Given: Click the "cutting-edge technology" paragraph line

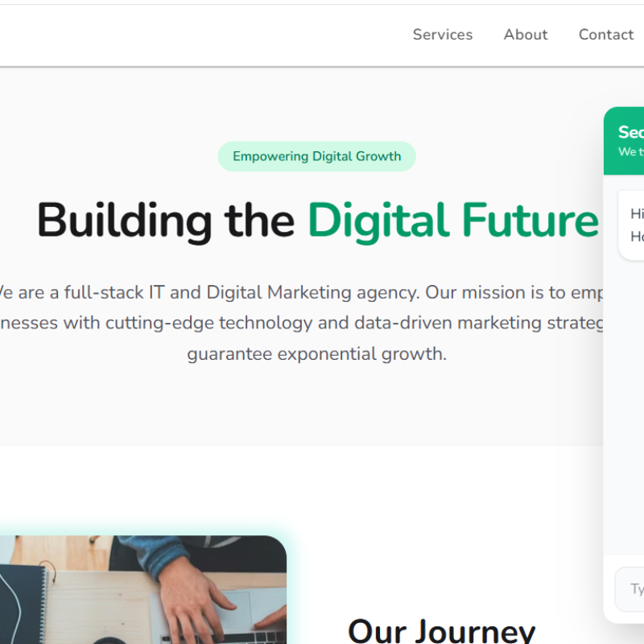Looking at the screenshot, I should tap(301, 323).
